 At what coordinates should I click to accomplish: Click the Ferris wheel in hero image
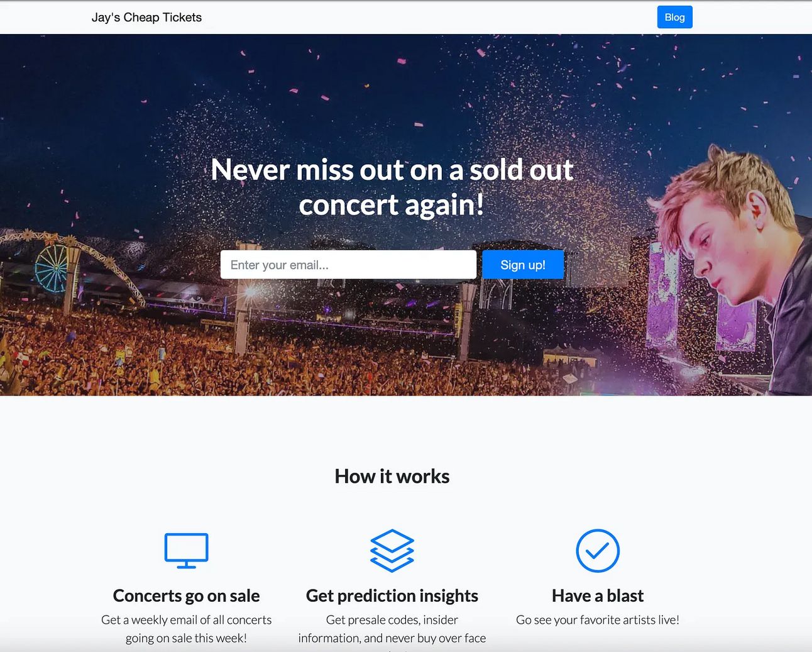[52, 268]
